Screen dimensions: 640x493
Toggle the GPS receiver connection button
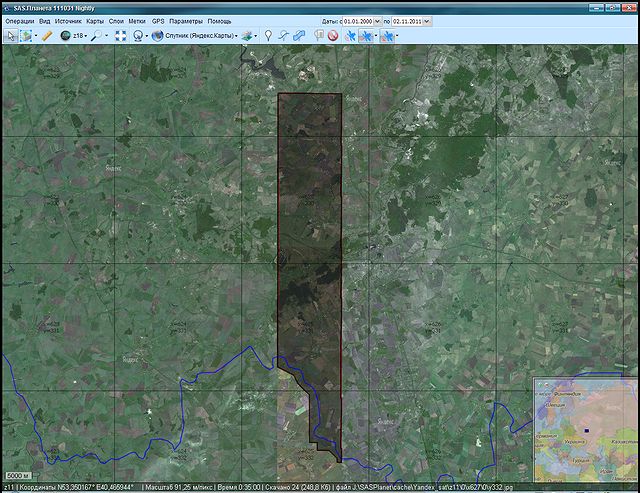(351, 35)
